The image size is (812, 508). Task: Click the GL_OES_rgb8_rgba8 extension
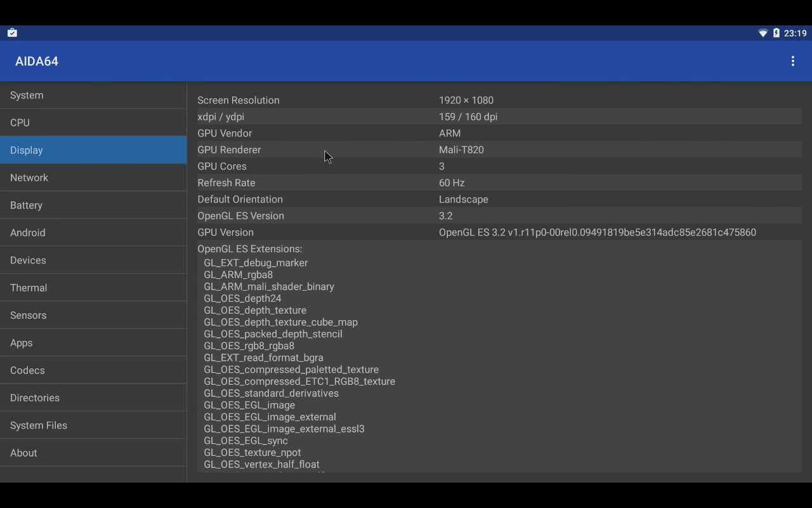click(x=249, y=346)
